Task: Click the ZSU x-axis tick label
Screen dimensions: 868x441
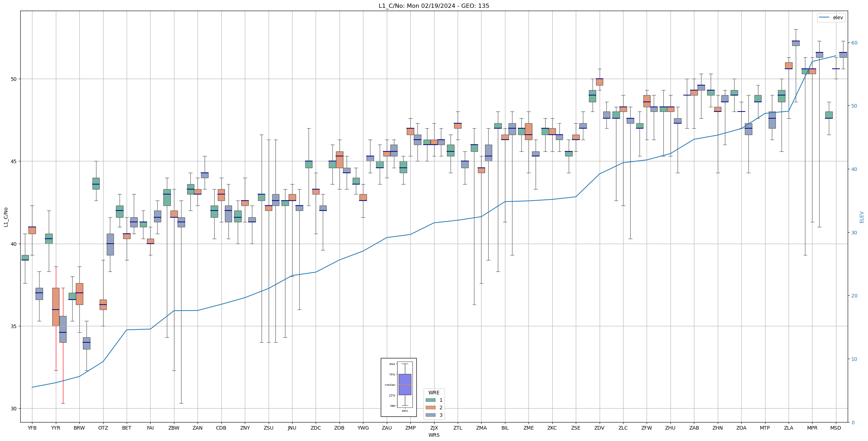Action: click(268, 428)
